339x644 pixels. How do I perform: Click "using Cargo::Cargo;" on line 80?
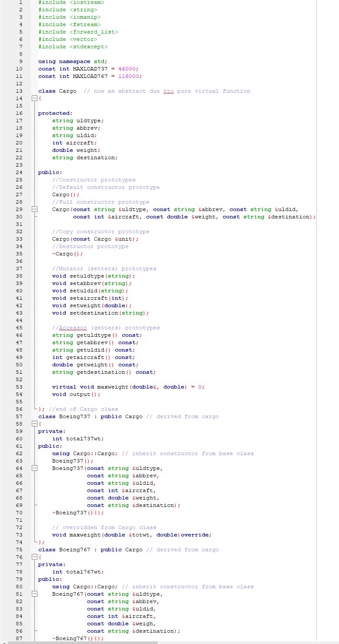tap(85, 587)
